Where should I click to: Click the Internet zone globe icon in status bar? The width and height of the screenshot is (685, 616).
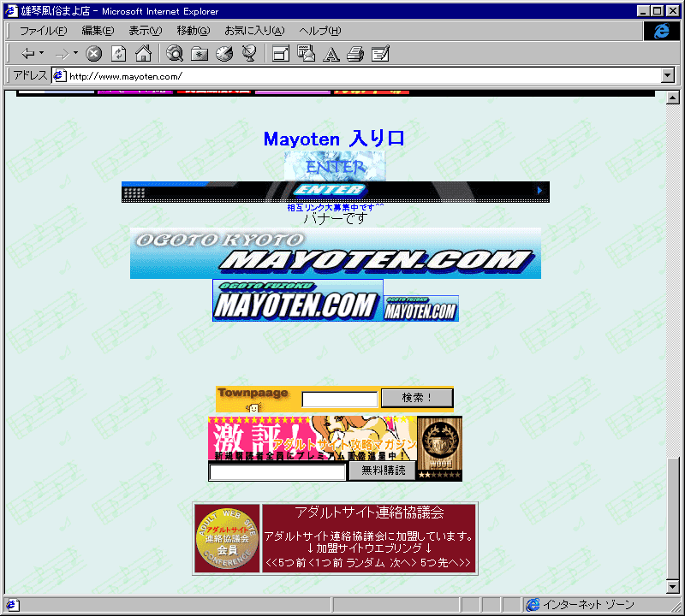(533, 605)
